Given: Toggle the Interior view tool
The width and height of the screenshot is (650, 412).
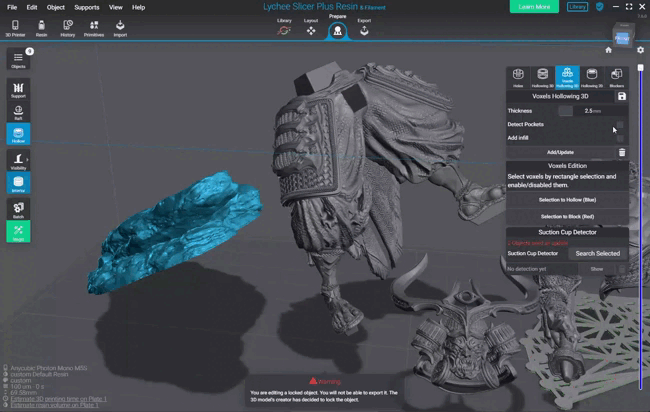Looking at the screenshot, I should [x=18, y=183].
